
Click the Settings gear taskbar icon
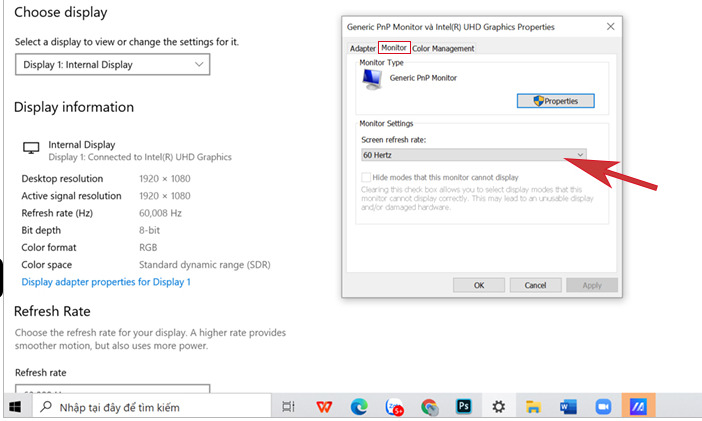[498, 407]
